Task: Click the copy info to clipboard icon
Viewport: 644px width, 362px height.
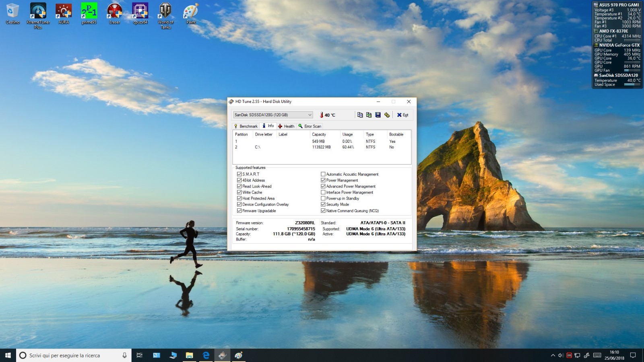Action: [360, 115]
